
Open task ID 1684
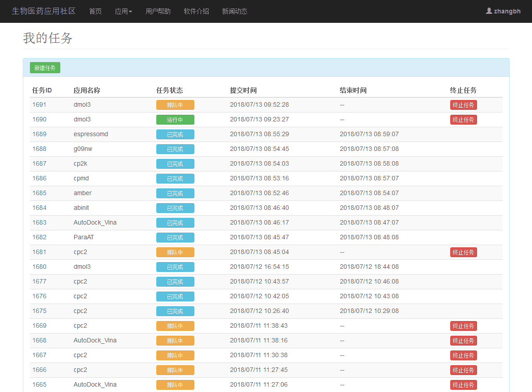(39, 208)
